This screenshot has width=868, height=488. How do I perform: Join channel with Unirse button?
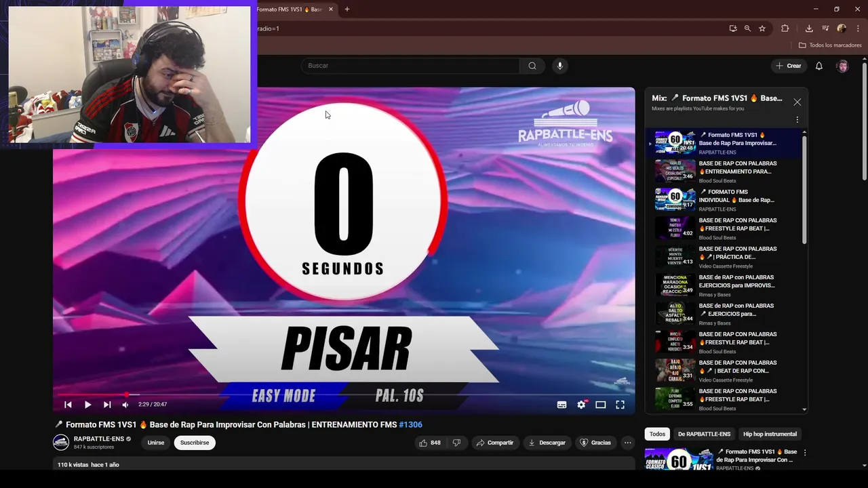click(x=156, y=443)
